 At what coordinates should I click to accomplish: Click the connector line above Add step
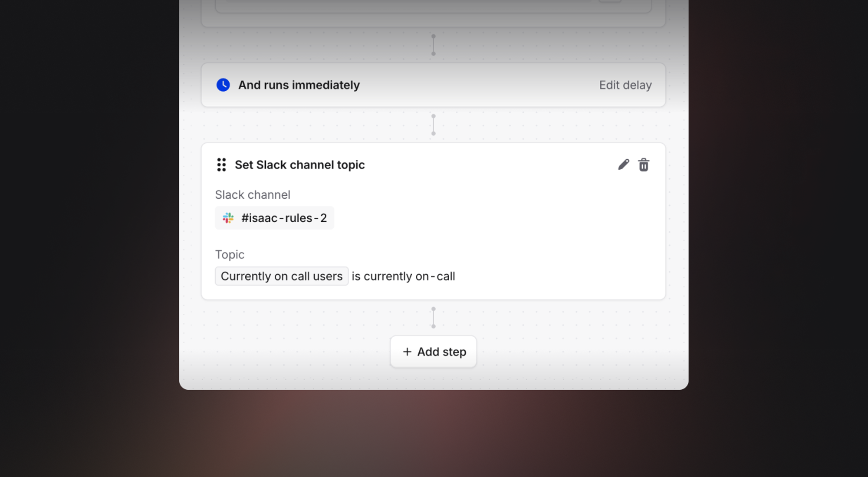433,318
